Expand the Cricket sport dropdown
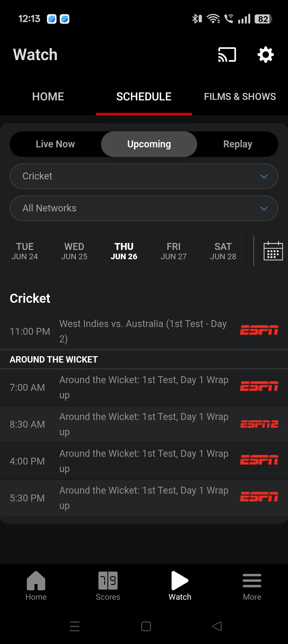288x644 pixels. 144,176
